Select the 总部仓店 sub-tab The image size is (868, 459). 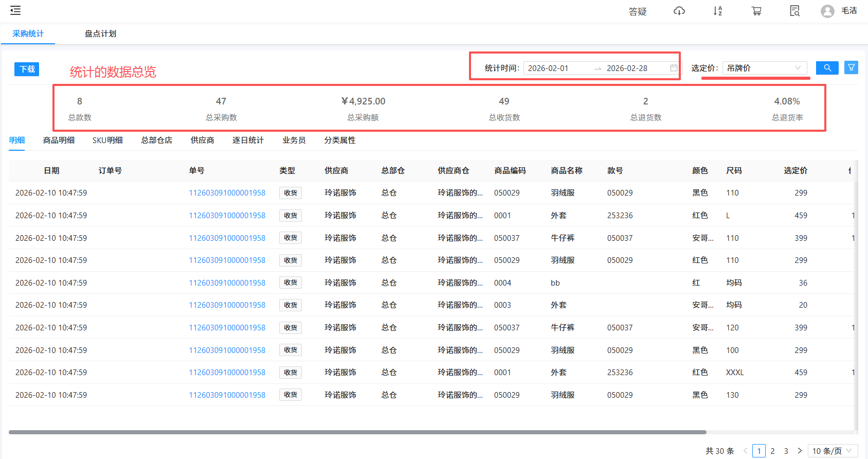157,140
